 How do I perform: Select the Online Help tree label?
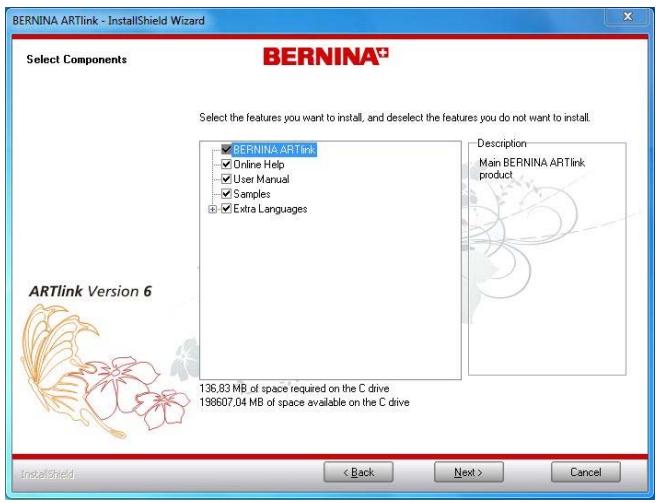coord(259,164)
